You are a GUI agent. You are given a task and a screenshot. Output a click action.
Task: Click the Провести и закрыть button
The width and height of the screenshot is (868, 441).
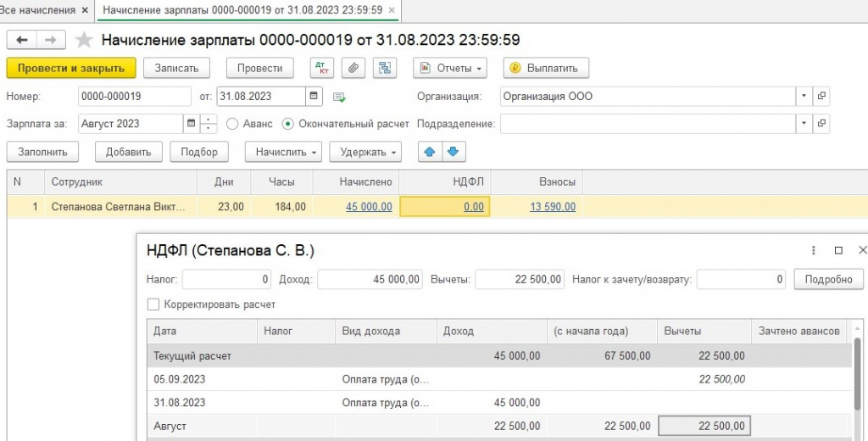point(71,68)
